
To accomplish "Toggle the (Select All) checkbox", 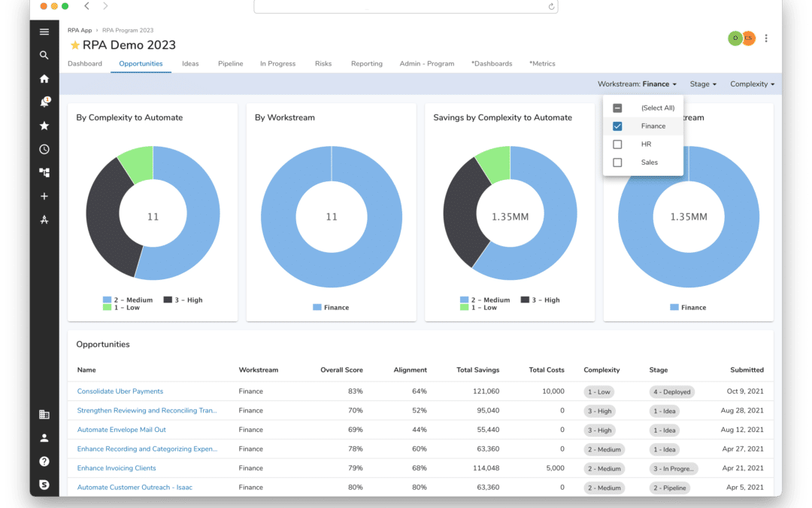I will coord(617,108).
